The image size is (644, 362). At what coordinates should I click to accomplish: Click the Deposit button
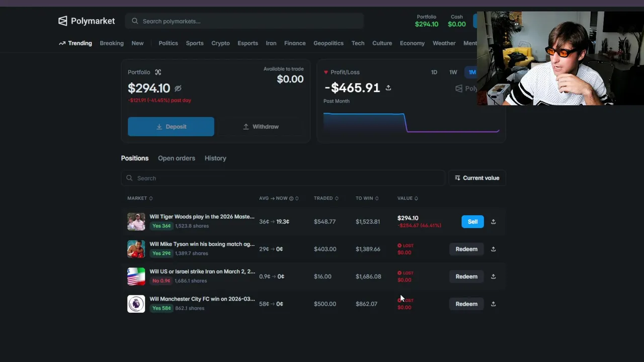coord(171,127)
